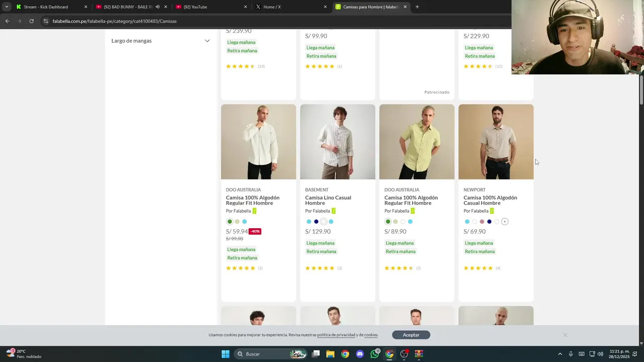Open the clock showing 11:21 p. m.
This screenshot has height=362, width=644.
[619, 354]
